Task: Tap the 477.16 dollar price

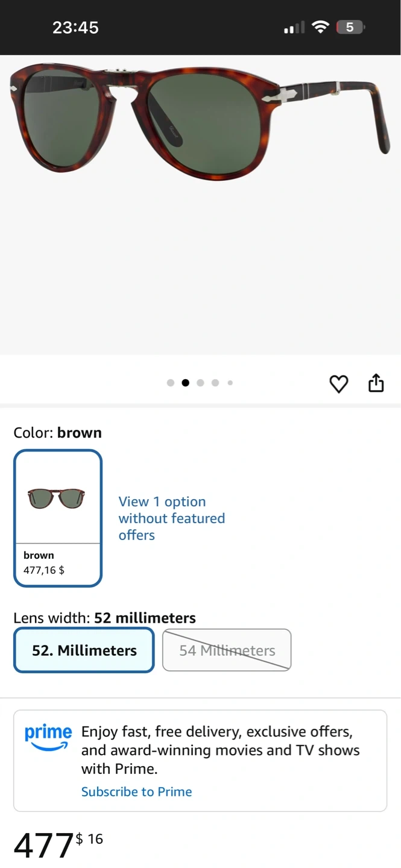Action: [x=58, y=844]
